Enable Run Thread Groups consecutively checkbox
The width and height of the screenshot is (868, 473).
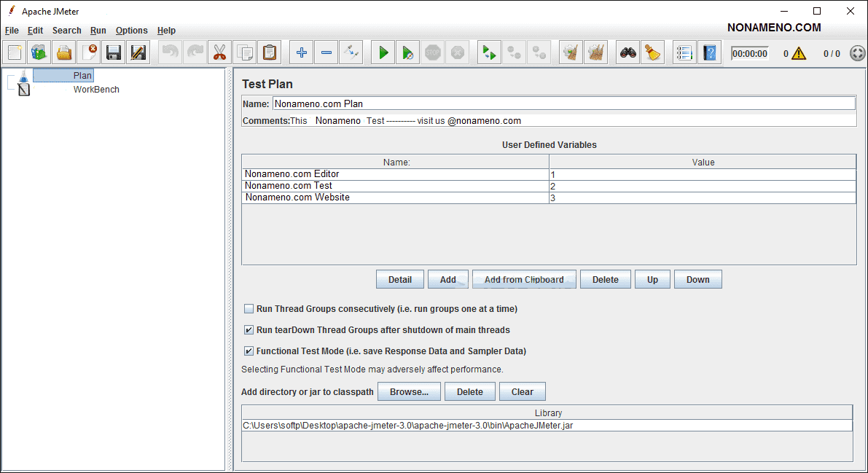click(x=249, y=309)
